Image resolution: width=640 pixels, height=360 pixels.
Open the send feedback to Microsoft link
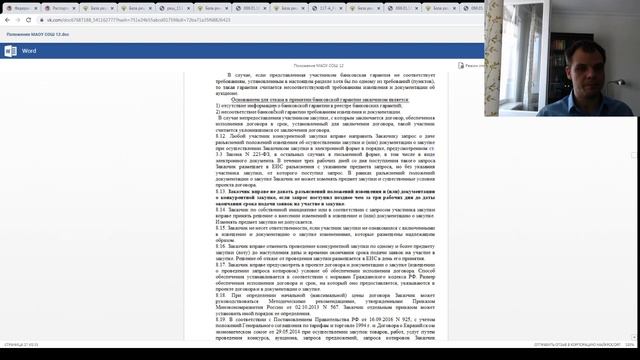tap(577, 345)
